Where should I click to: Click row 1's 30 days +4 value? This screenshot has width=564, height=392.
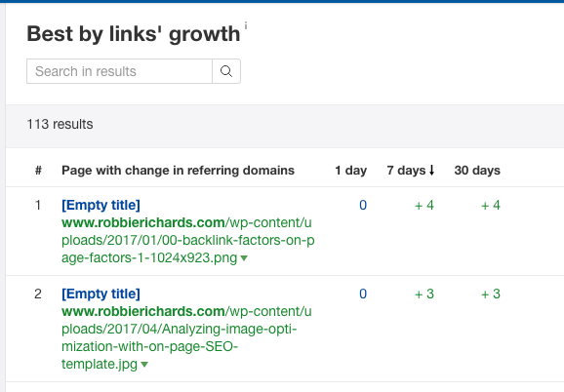tap(491, 205)
